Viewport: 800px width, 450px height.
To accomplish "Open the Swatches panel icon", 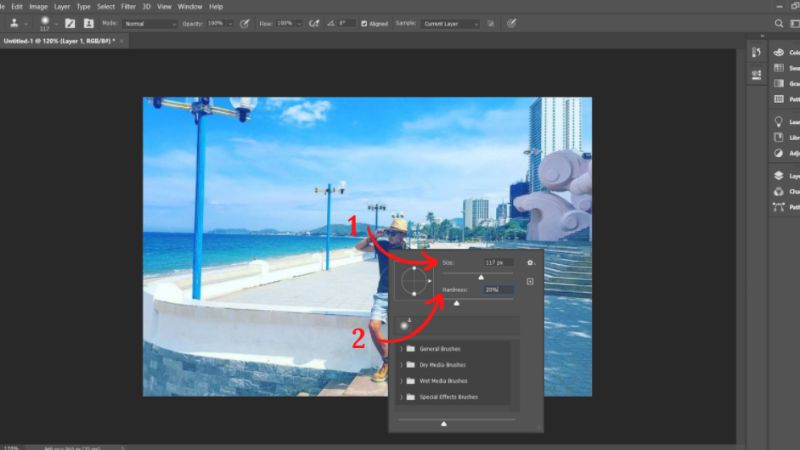I will [x=779, y=68].
